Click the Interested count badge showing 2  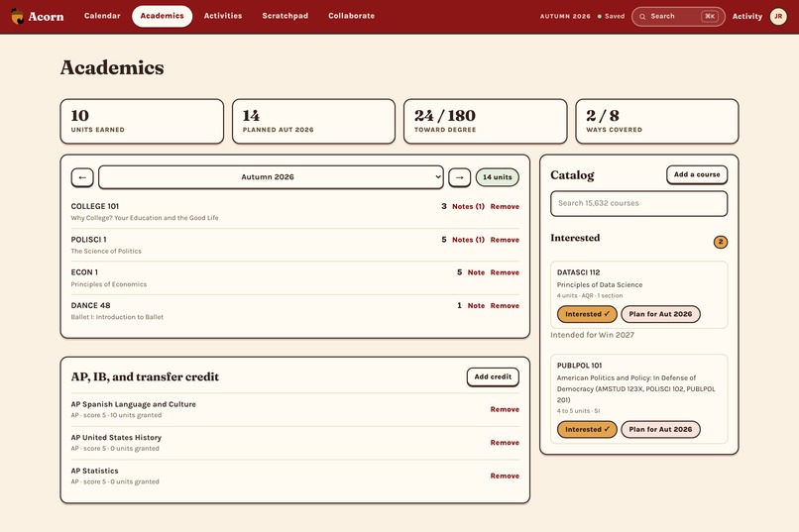point(720,242)
